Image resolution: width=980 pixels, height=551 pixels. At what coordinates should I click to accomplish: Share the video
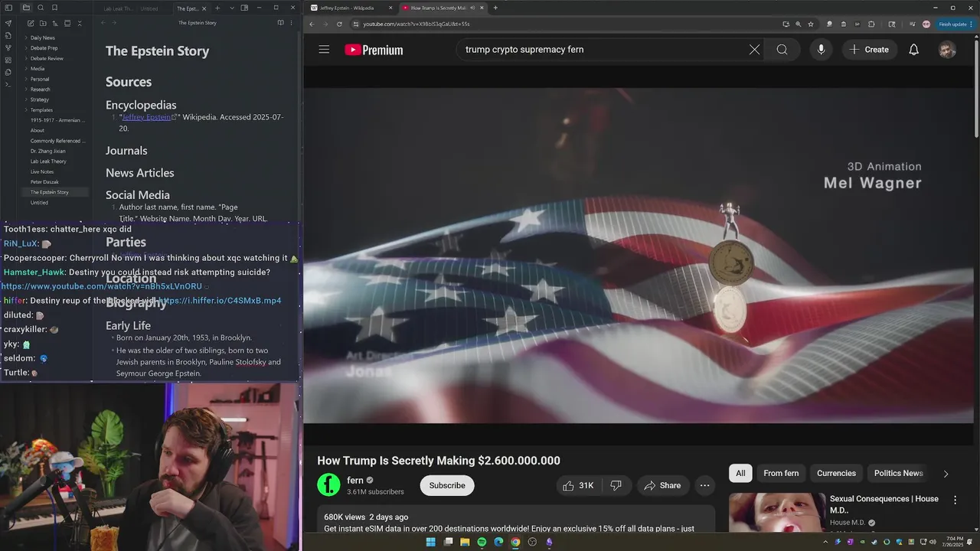[662, 485]
